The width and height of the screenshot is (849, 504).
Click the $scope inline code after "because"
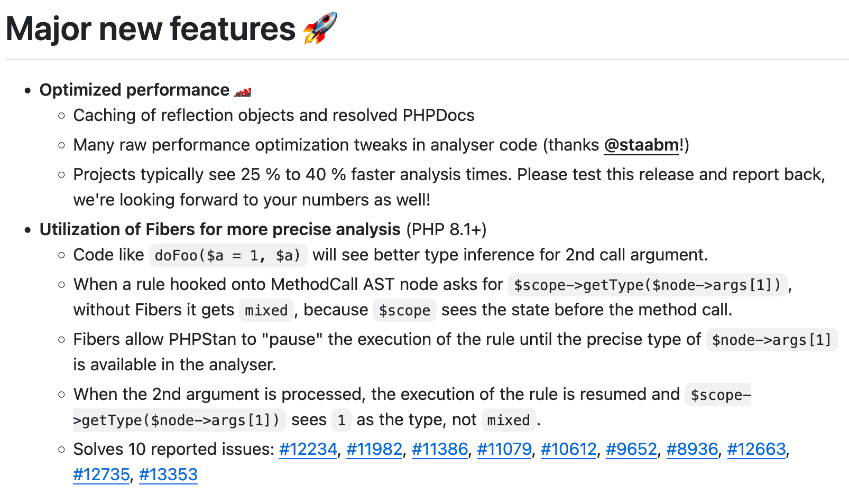pyautogui.click(x=404, y=310)
